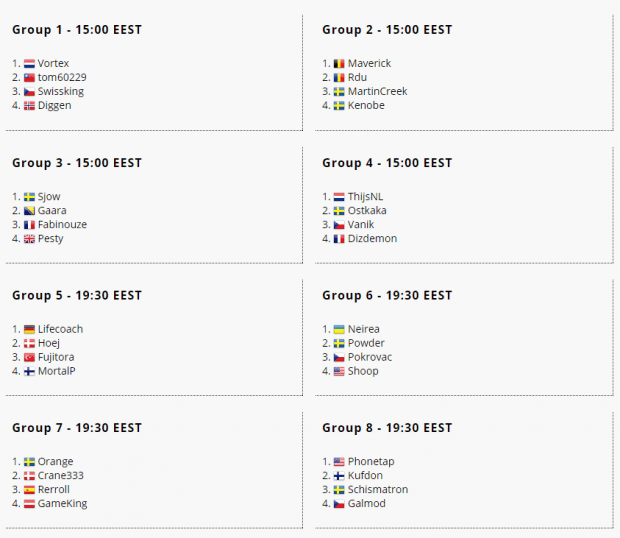Click the flag icon next to Pesty
620x538 pixels.
tap(29, 239)
